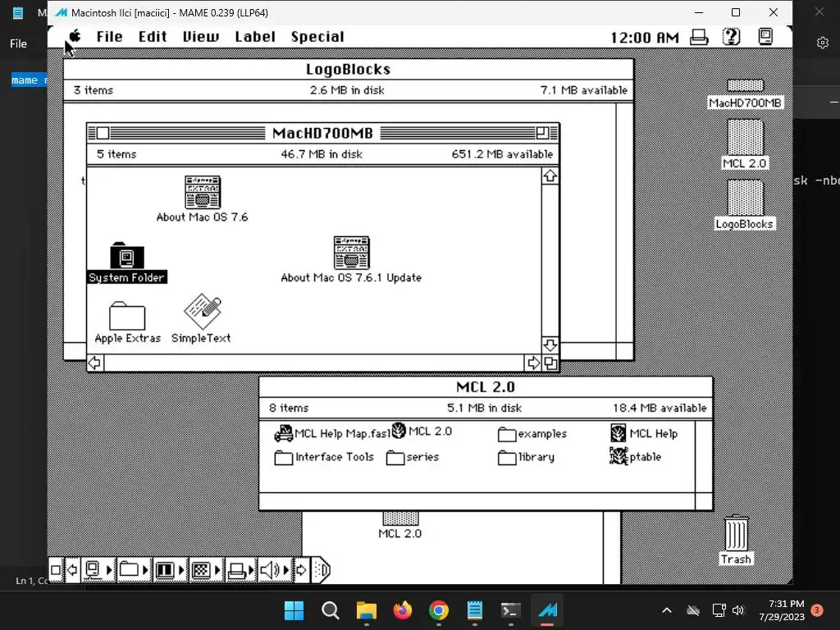Select the Interface Tools folder
The height and width of the screenshot is (630, 840).
point(283,458)
